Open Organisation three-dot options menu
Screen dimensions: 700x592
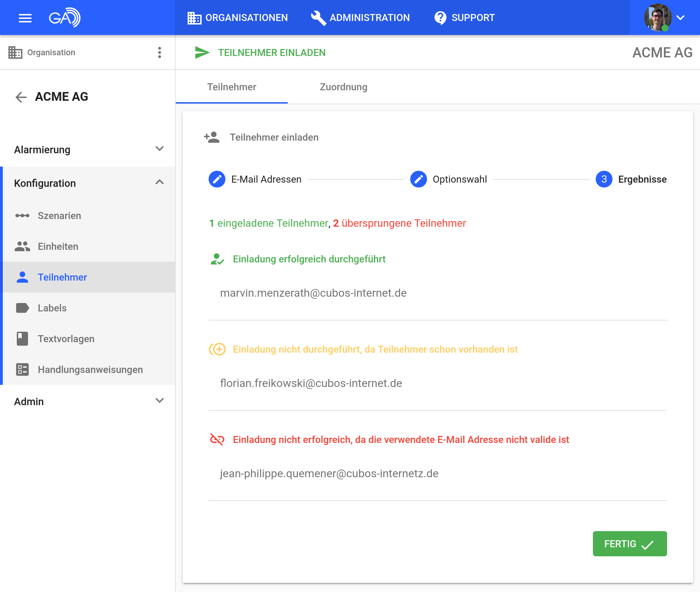(160, 52)
